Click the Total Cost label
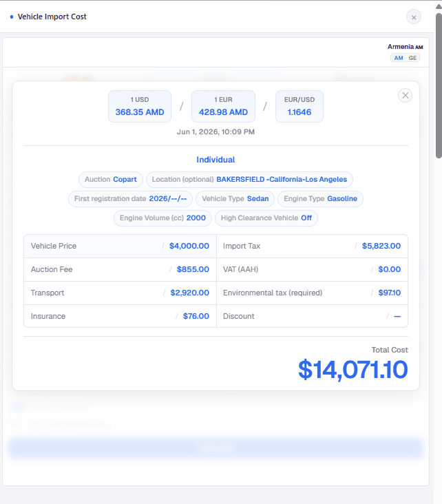 click(x=390, y=350)
